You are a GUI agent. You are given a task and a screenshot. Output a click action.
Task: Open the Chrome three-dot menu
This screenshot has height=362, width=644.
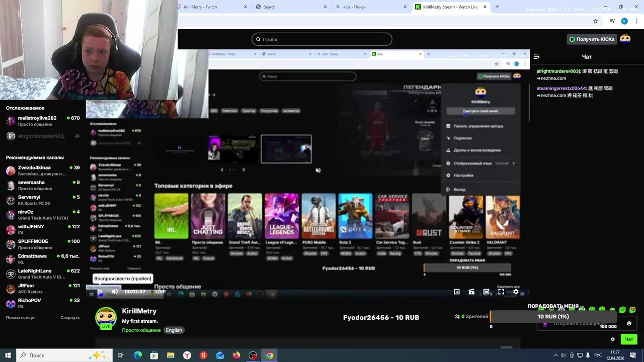(636, 21)
